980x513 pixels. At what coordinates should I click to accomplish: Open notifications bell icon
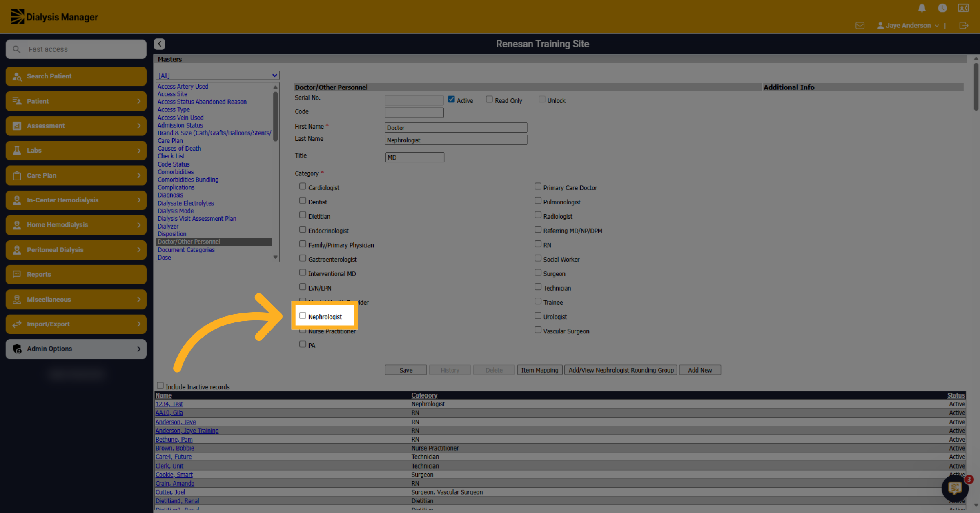coord(922,8)
